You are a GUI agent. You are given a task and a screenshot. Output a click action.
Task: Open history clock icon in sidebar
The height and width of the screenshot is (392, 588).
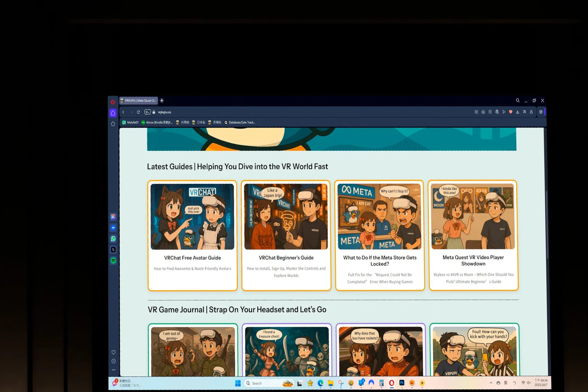[x=113, y=361]
